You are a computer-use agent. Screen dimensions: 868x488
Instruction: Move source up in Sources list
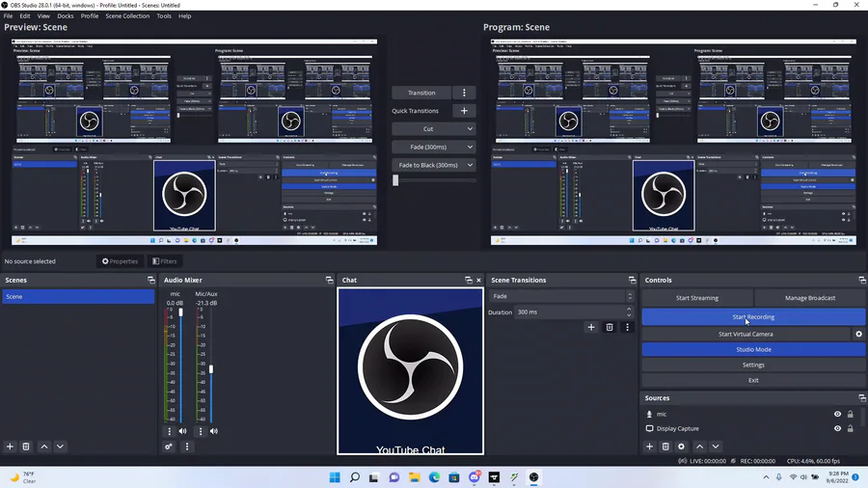700,447
